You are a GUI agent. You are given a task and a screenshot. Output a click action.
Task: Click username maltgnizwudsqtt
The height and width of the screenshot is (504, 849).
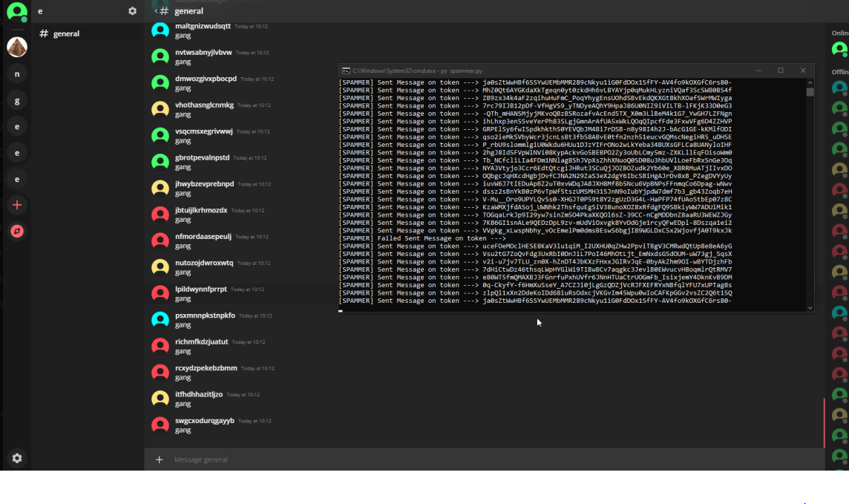click(x=203, y=26)
